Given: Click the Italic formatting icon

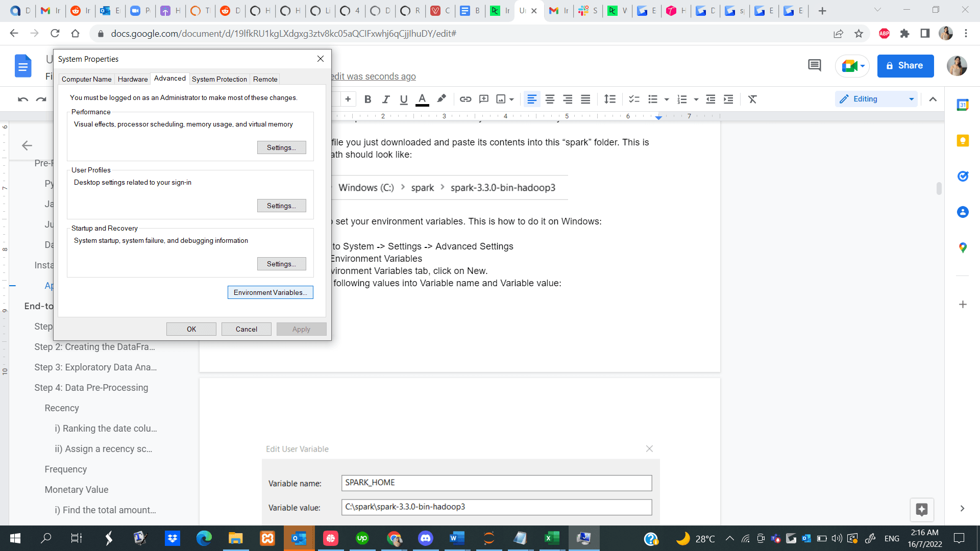Looking at the screenshot, I should pos(386,99).
